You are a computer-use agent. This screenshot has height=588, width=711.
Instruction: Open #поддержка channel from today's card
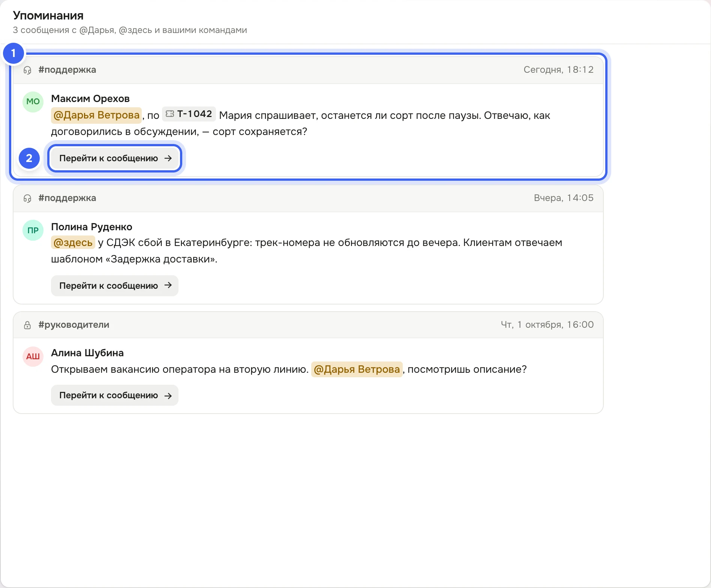point(67,70)
